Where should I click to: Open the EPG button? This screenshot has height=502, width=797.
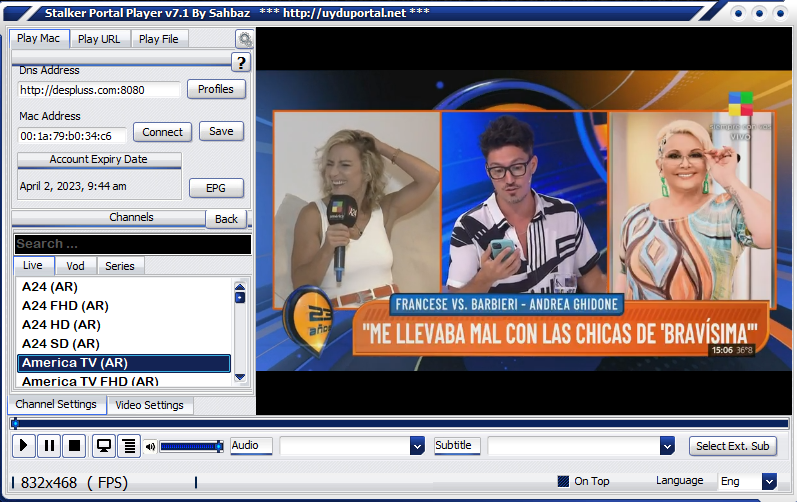[216, 188]
